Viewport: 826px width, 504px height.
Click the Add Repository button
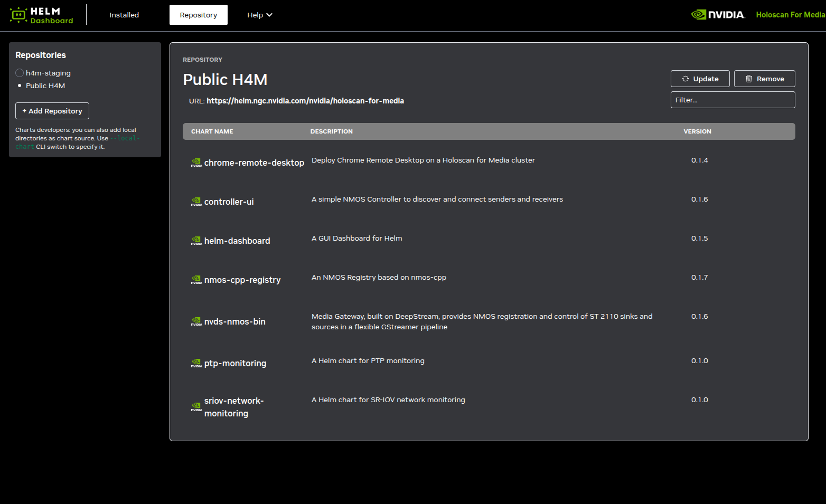(x=52, y=111)
